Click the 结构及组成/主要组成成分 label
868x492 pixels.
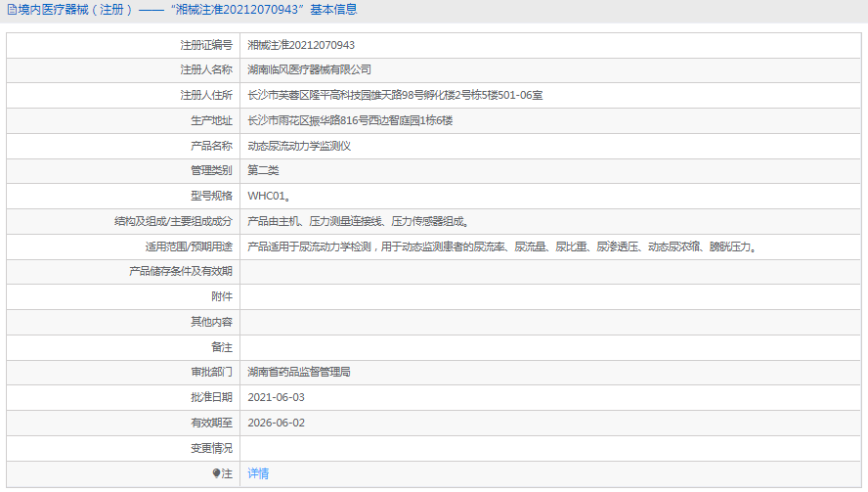173,222
